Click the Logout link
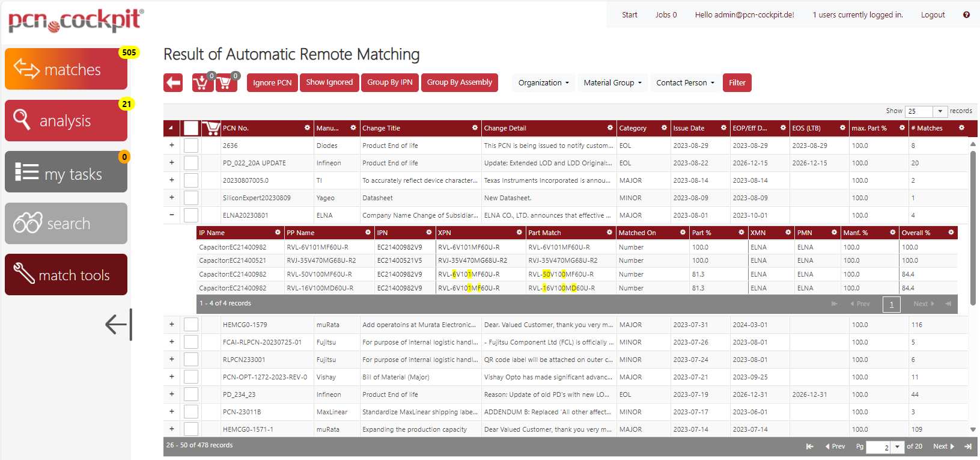Screen dimensions: 980x460 (x=933, y=15)
